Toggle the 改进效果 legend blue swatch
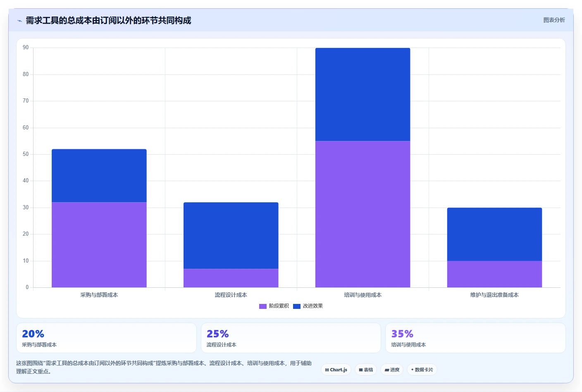The width and height of the screenshot is (582, 392). pos(296,306)
